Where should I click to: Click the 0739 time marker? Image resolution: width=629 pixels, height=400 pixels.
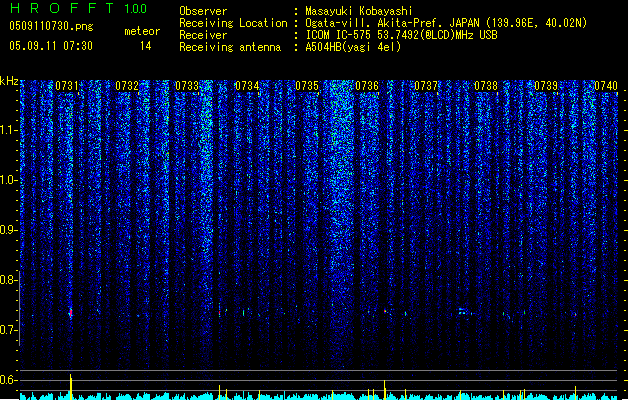(x=546, y=86)
